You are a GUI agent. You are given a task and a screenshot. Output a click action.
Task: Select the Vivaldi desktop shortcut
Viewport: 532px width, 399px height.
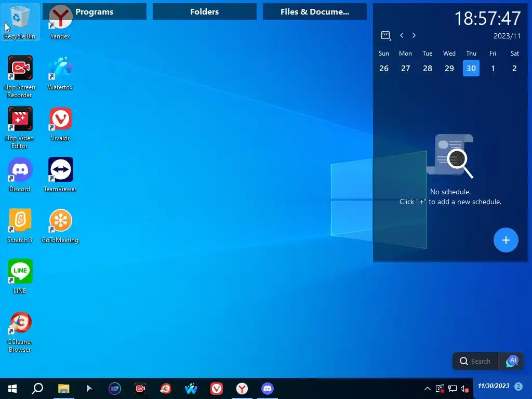click(60, 124)
